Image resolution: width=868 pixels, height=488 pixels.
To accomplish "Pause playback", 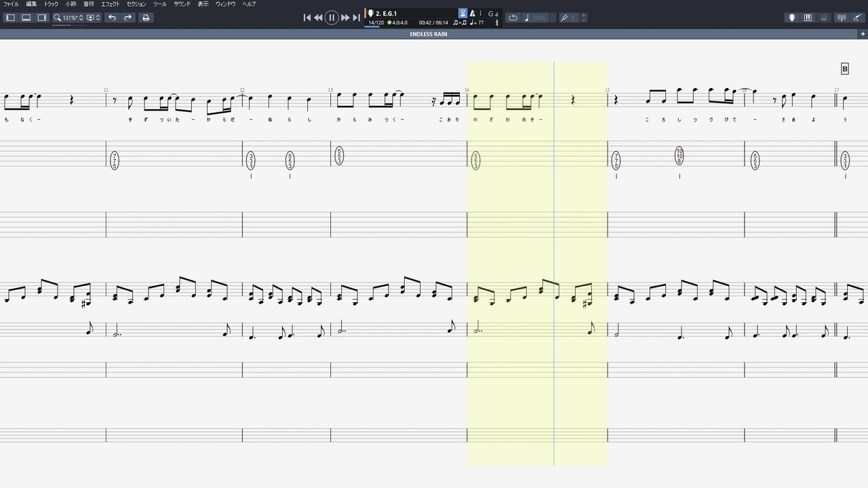I will pyautogui.click(x=332, y=18).
